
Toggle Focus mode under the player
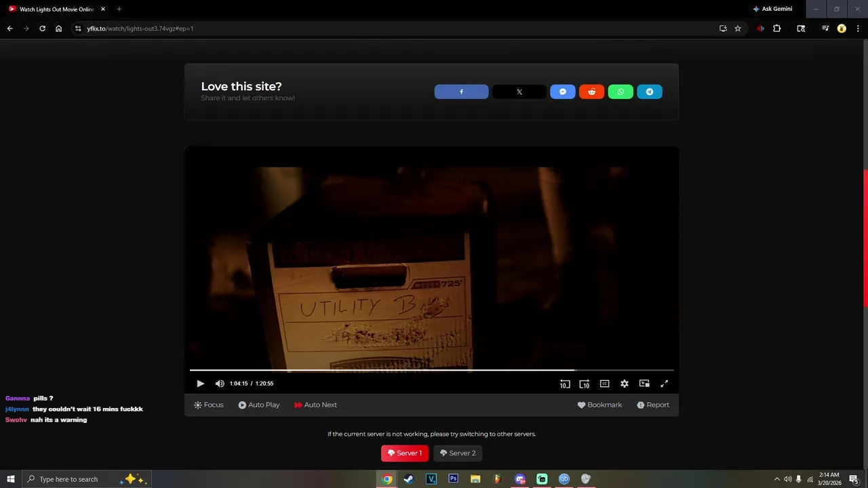(x=208, y=405)
